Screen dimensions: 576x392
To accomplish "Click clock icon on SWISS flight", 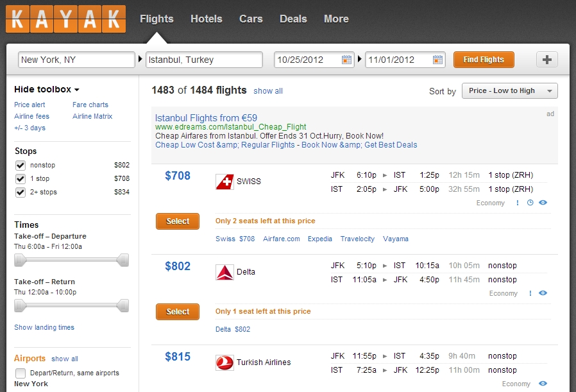I will coord(530,203).
